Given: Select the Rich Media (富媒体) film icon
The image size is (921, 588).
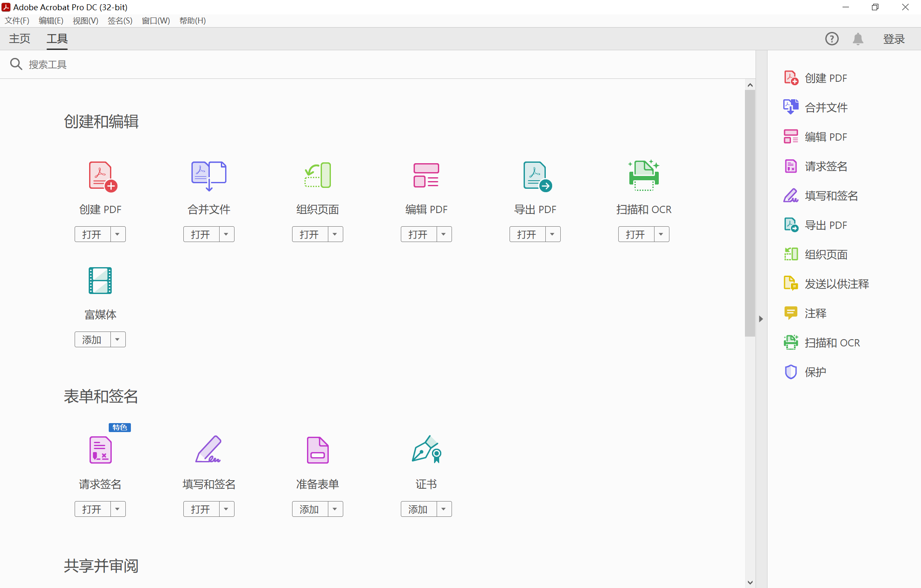Looking at the screenshot, I should 100,280.
